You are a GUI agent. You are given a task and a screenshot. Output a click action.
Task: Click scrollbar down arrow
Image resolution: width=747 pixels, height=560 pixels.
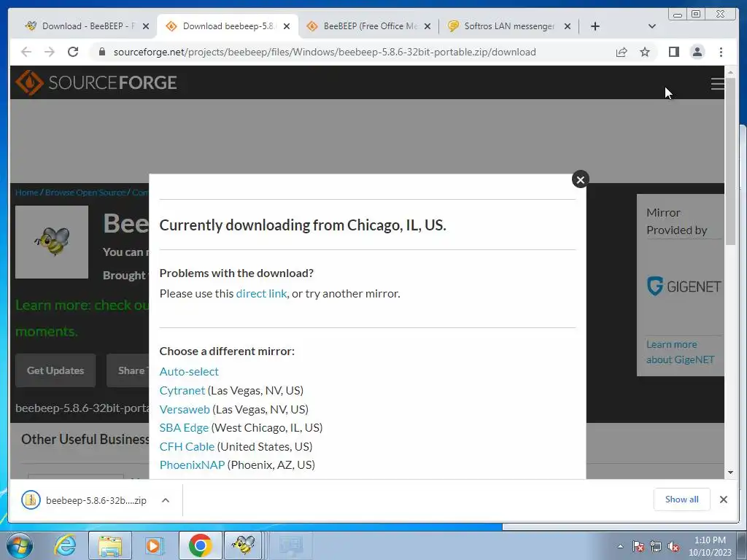731,472
